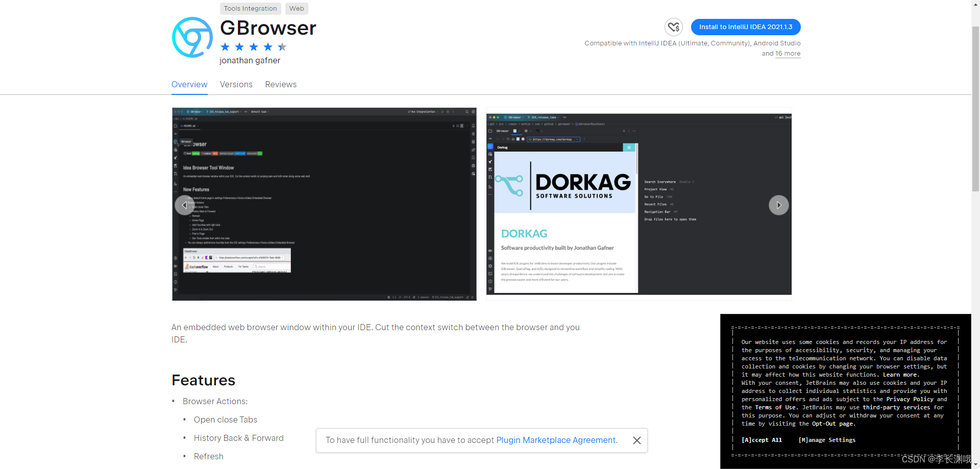The image size is (980, 469).
Task: Select the Tools Integration tag
Action: [x=250, y=9]
